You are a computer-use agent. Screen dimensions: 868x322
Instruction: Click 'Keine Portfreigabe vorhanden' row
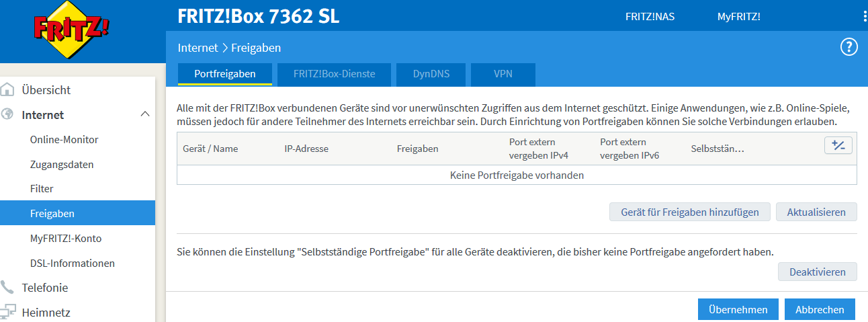517,175
